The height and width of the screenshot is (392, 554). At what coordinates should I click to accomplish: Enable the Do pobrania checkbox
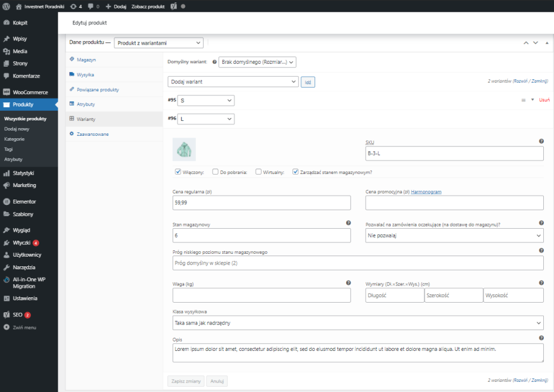click(x=216, y=172)
